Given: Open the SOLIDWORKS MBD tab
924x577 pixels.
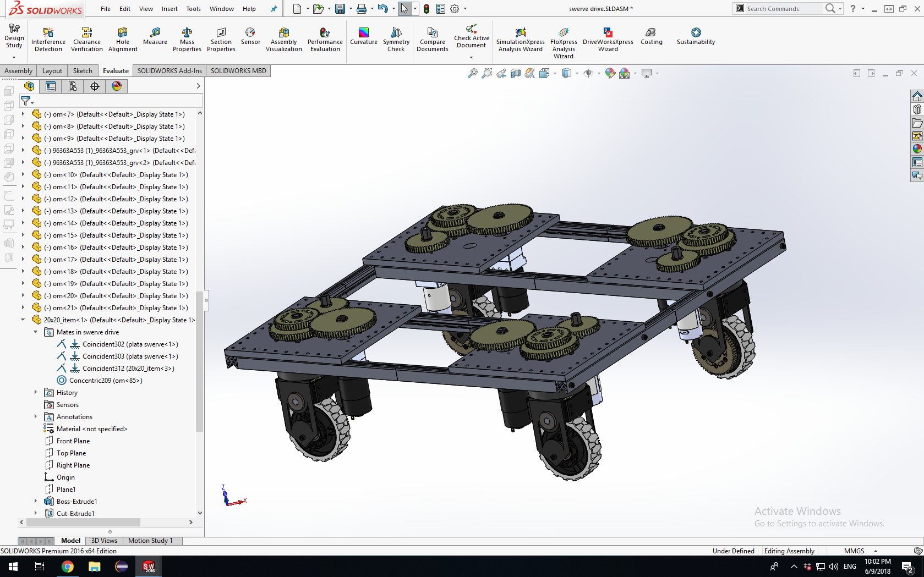Looking at the screenshot, I should [238, 71].
